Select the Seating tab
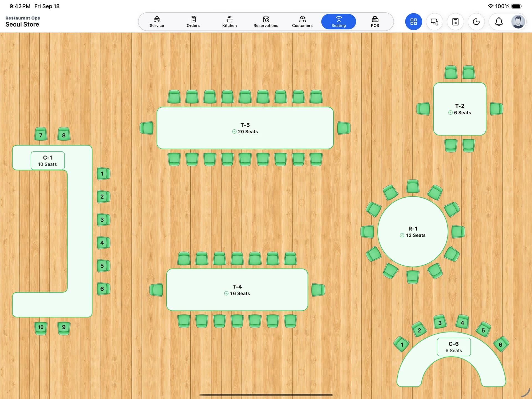Image resolution: width=532 pixels, height=399 pixels. [339, 22]
